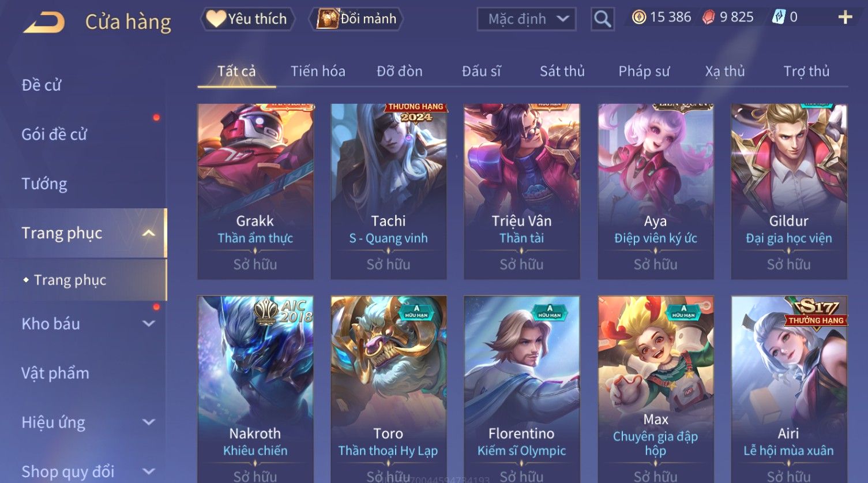Open the search magnifier icon
Screen dimensions: 868x483
click(x=602, y=19)
